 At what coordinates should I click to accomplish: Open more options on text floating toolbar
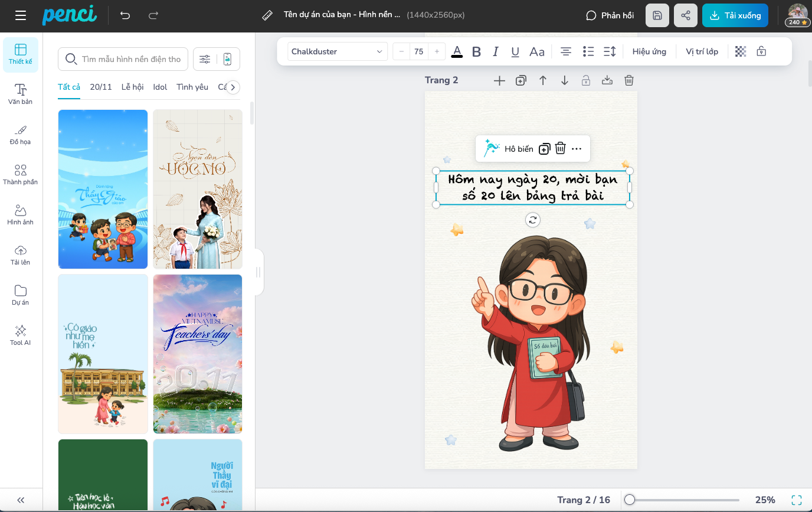[x=577, y=149]
